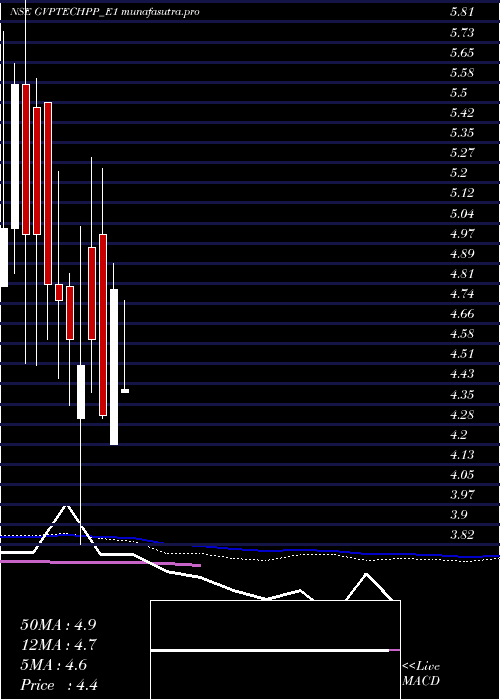The height and width of the screenshot is (700, 500).
Task: Click inside the MACD indicator box
Action: (x=275, y=650)
